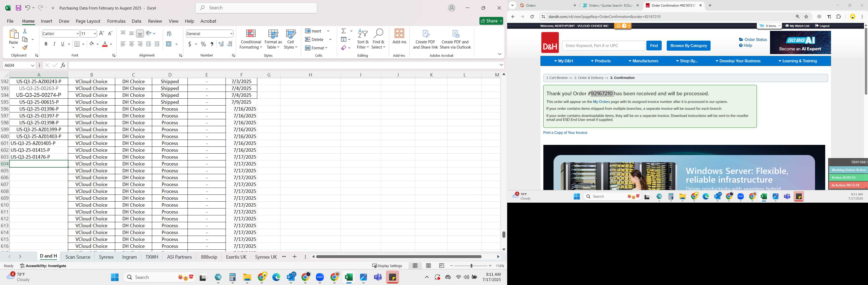Click the fill color bucket swatch
The width and height of the screenshot is (868, 285).
coord(91,44)
